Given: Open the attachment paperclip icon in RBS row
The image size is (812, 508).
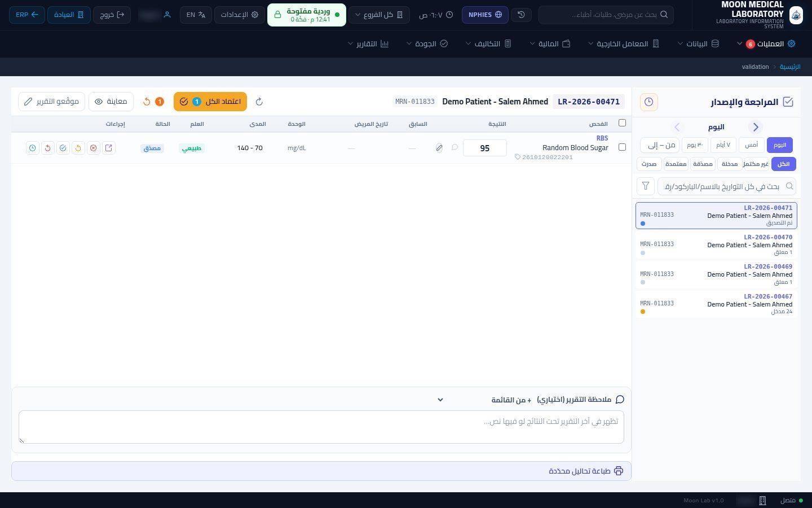Looking at the screenshot, I should [x=439, y=148].
